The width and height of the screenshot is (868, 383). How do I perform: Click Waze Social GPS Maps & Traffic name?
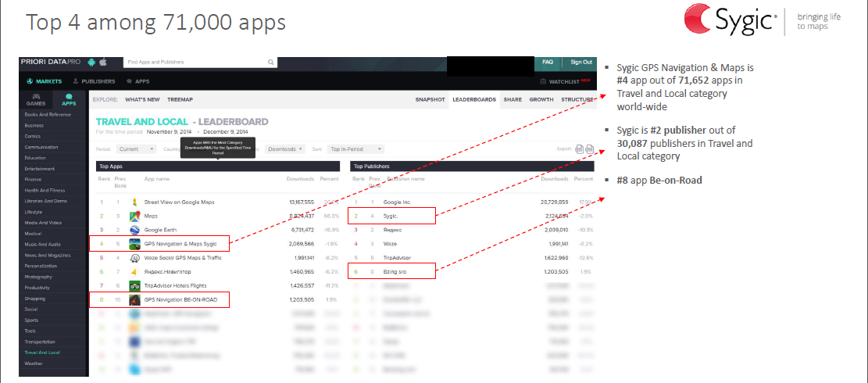(x=184, y=258)
